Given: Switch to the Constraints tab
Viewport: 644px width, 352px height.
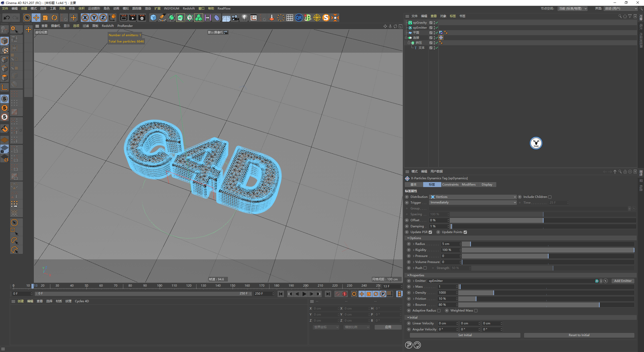Looking at the screenshot, I should (450, 185).
